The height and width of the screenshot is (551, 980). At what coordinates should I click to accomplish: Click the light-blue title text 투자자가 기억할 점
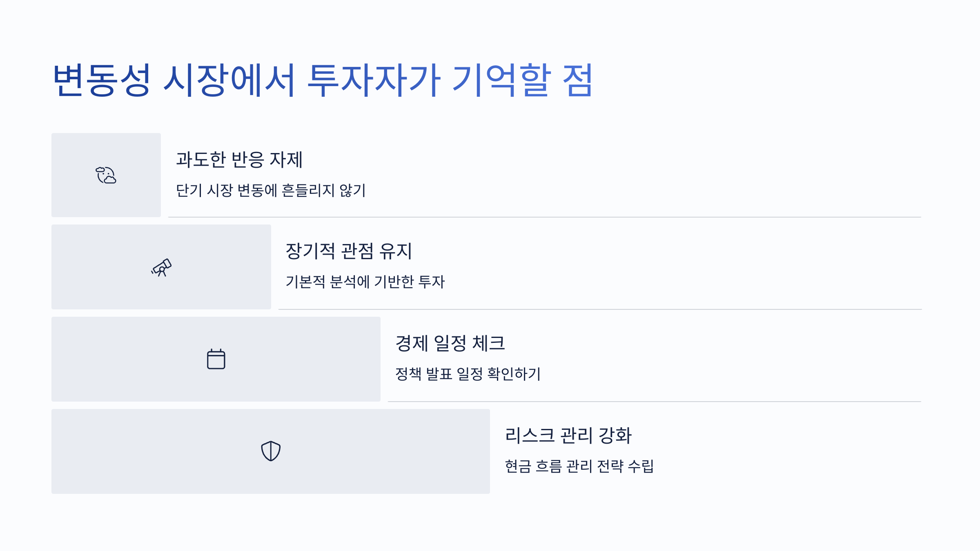click(450, 80)
